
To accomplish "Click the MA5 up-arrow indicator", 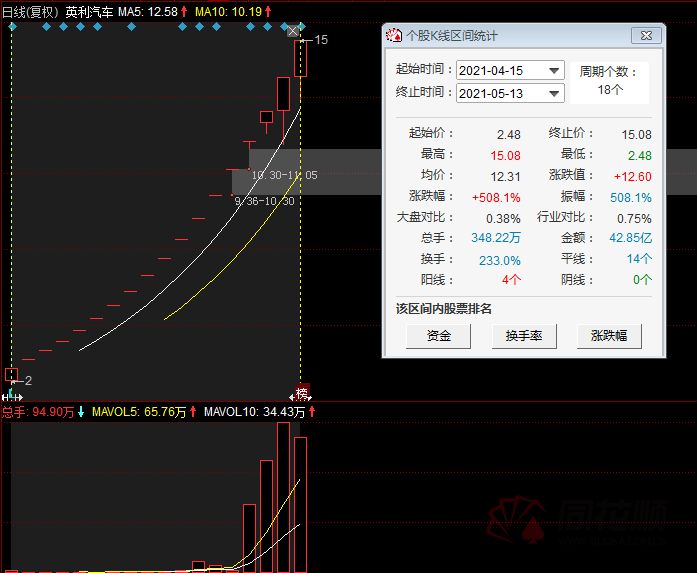I will (x=184, y=12).
